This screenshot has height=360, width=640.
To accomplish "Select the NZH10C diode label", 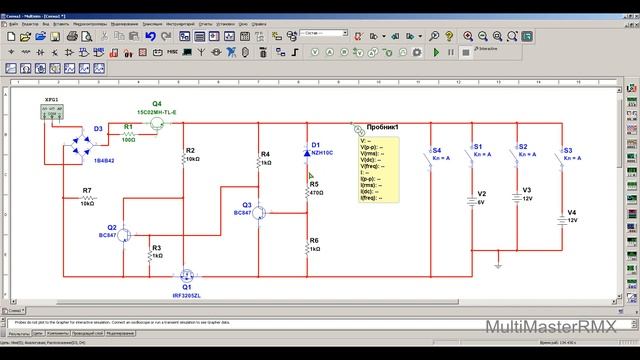I will click(322, 153).
